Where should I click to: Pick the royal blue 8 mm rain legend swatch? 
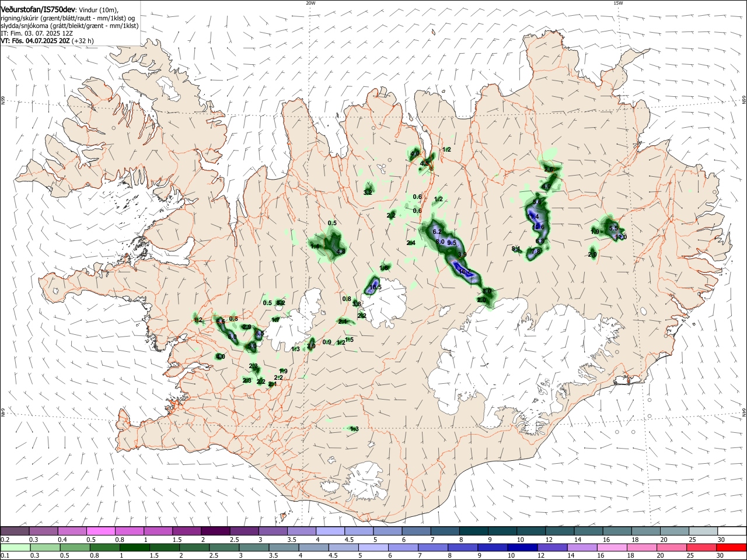coord(464,547)
